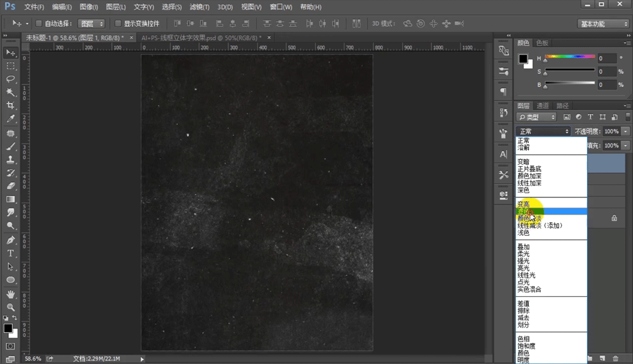Choose 正片叠底 blend mode from list
The height and width of the screenshot is (364, 633).
point(529,169)
